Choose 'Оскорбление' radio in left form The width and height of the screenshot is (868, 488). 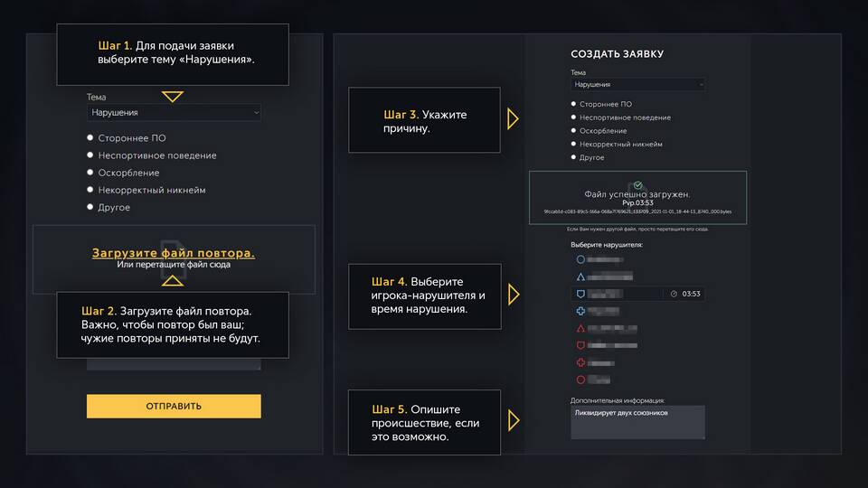pyautogui.click(x=90, y=173)
